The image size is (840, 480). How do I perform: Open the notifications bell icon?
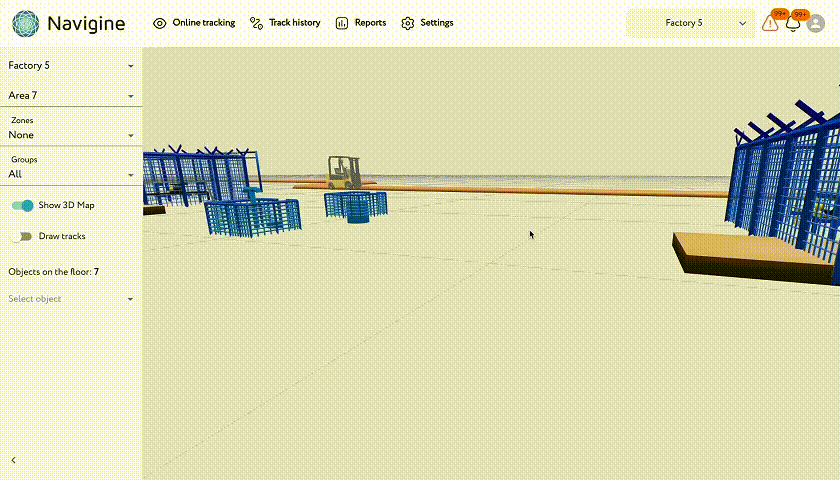pyautogui.click(x=793, y=23)
